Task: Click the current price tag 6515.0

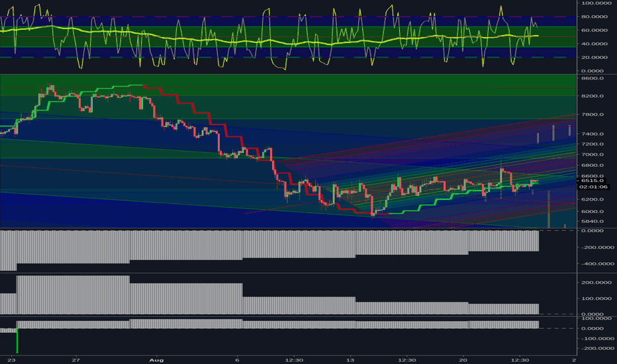Action: (x=593, y=181)
